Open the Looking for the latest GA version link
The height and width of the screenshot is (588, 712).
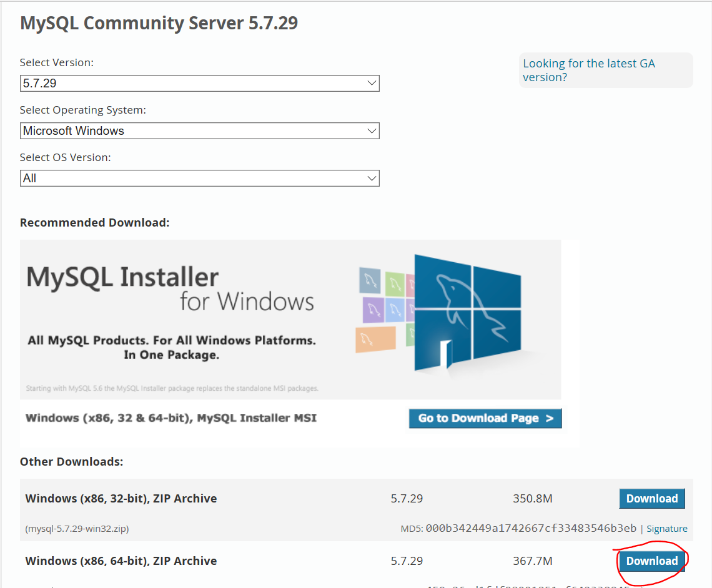point(588,70)
